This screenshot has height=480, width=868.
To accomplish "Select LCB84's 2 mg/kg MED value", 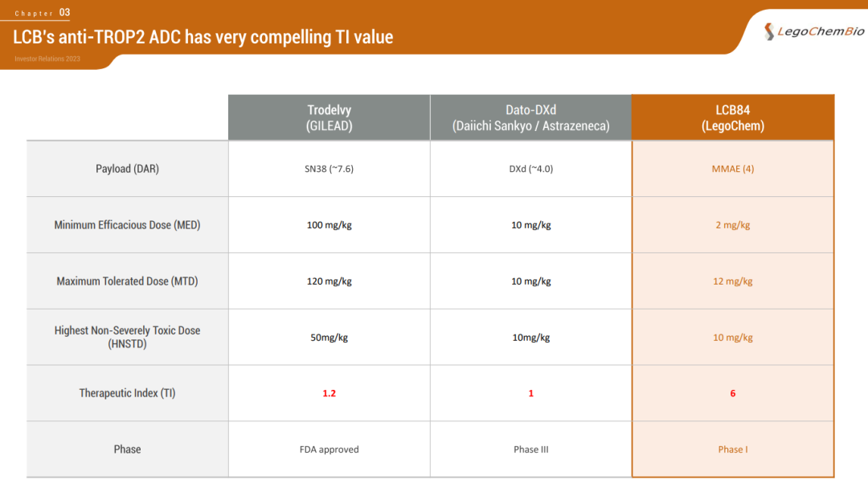I will click(732, 225).
